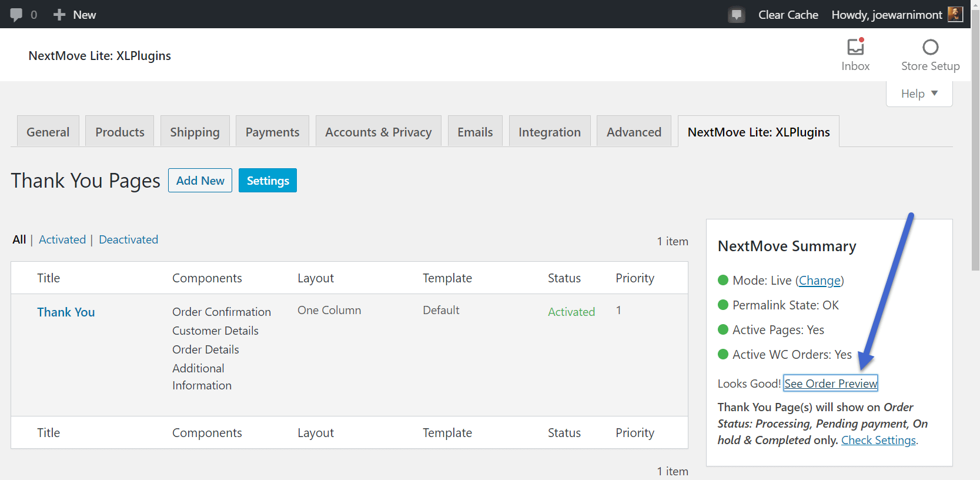This screenshot has height=480, width=980.
Task: Click See Order Preview link
Action: pos(831,384)
